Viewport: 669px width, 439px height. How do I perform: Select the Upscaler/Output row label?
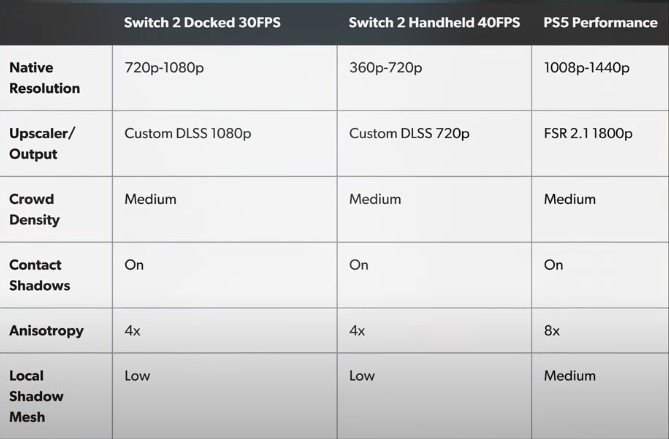point(42,143)
